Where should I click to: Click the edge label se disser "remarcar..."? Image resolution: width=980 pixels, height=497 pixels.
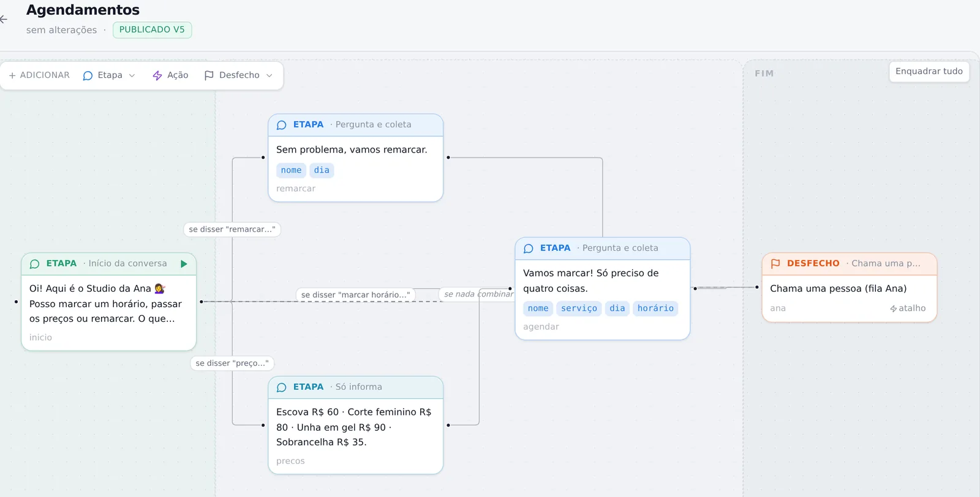coord(232,229)
